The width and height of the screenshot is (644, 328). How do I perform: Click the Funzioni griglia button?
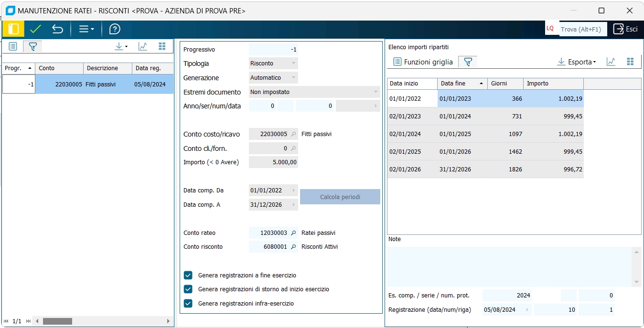coord(422,62)
